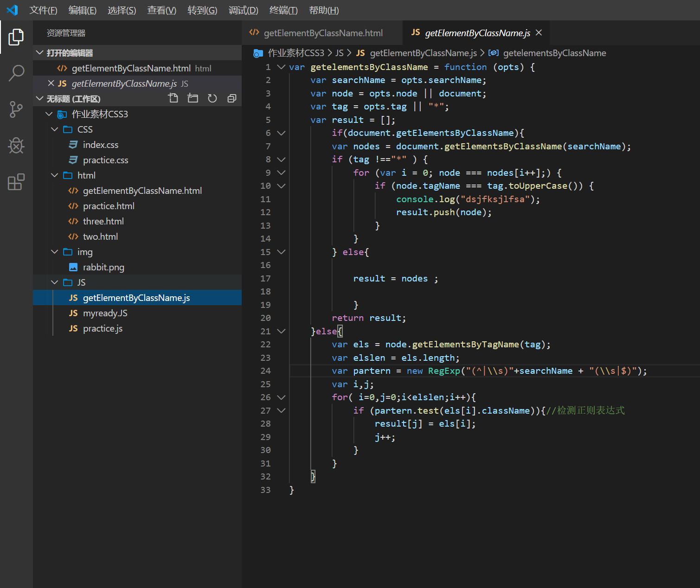Collapse the CSS folder

click(55, 129)
